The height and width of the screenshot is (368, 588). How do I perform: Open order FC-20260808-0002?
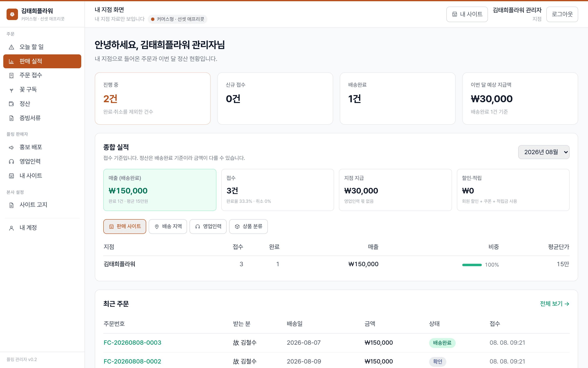pyautogui.click(x=133, y=361)
